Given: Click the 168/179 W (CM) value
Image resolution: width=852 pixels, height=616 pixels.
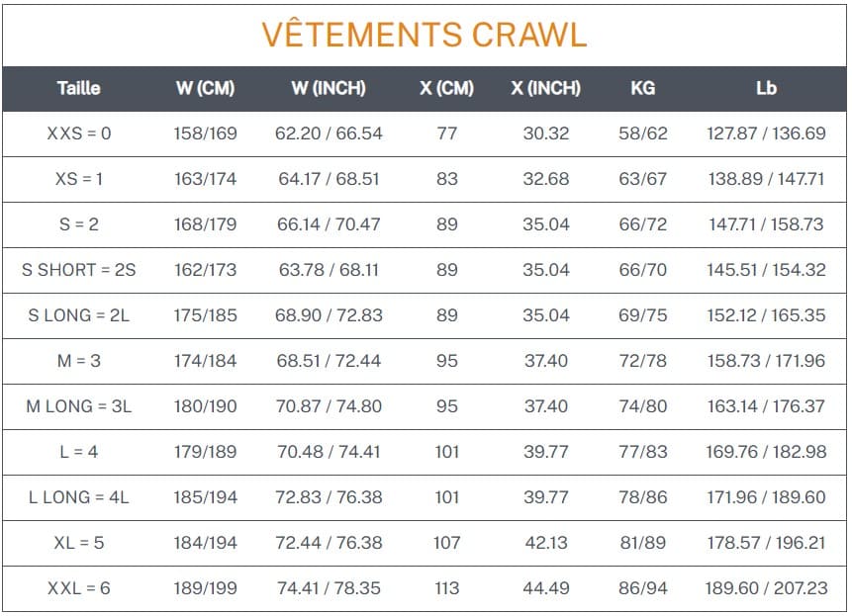Looking at the screenshot, I should pos(206,224).
